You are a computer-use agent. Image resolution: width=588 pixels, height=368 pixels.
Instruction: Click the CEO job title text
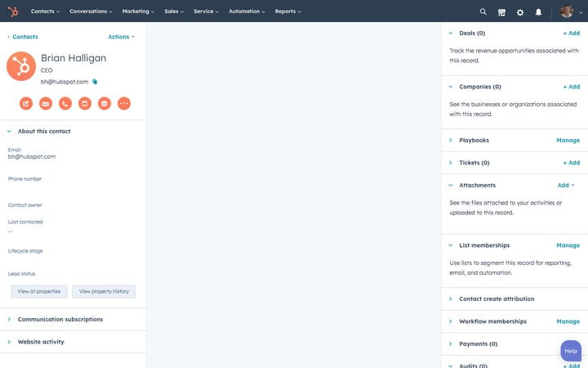(47, 70)
